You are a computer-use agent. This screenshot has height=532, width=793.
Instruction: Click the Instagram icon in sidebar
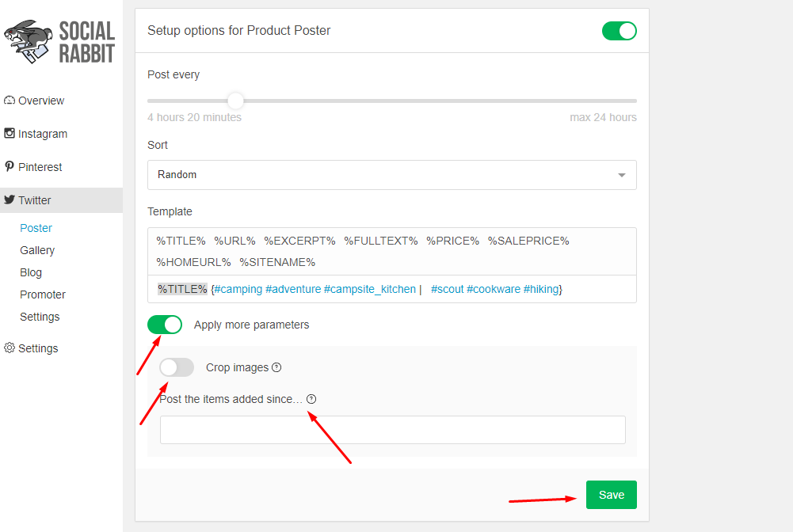coord(9,133)
